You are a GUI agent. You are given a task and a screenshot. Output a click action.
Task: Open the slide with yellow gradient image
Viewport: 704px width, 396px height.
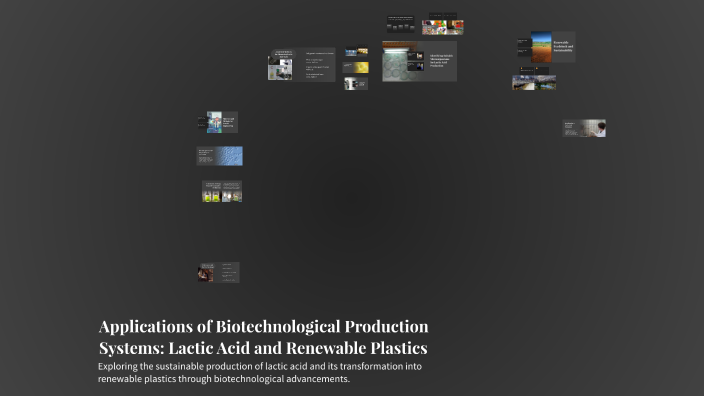[356, 67]
